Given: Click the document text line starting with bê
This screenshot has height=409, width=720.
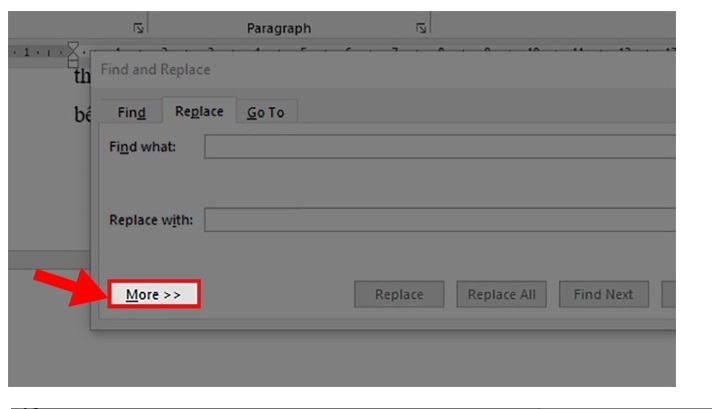Looking at the screenshot, I should [82, 114].
